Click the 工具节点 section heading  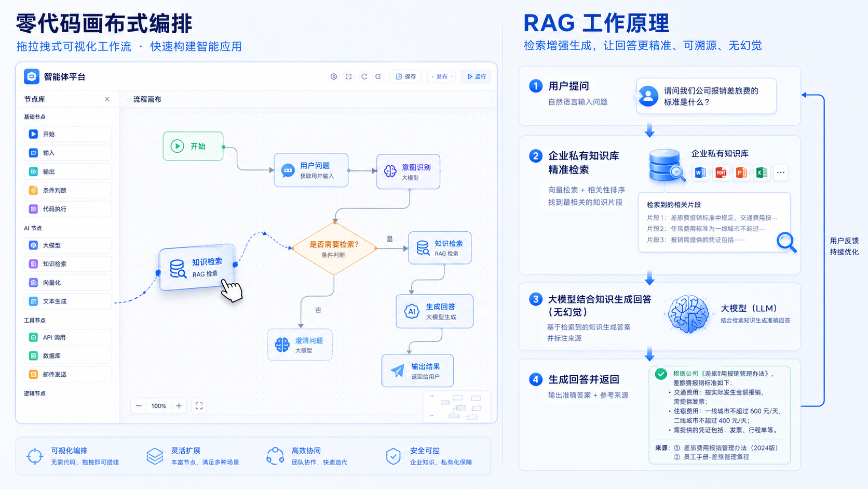[x=35, y=320]
